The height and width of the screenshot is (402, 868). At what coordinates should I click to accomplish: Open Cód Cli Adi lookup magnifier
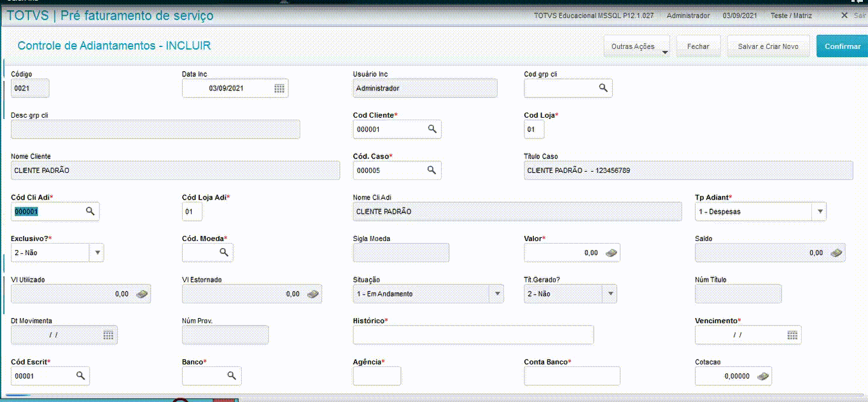(x=90, y=211)
